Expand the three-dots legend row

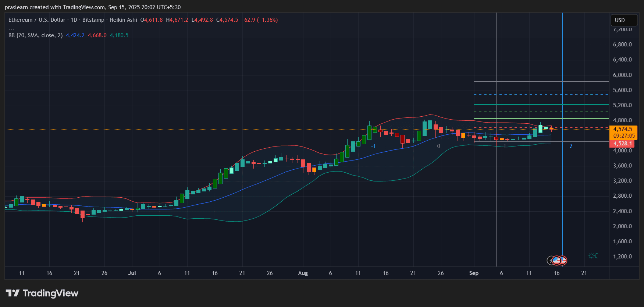point(11,28)
